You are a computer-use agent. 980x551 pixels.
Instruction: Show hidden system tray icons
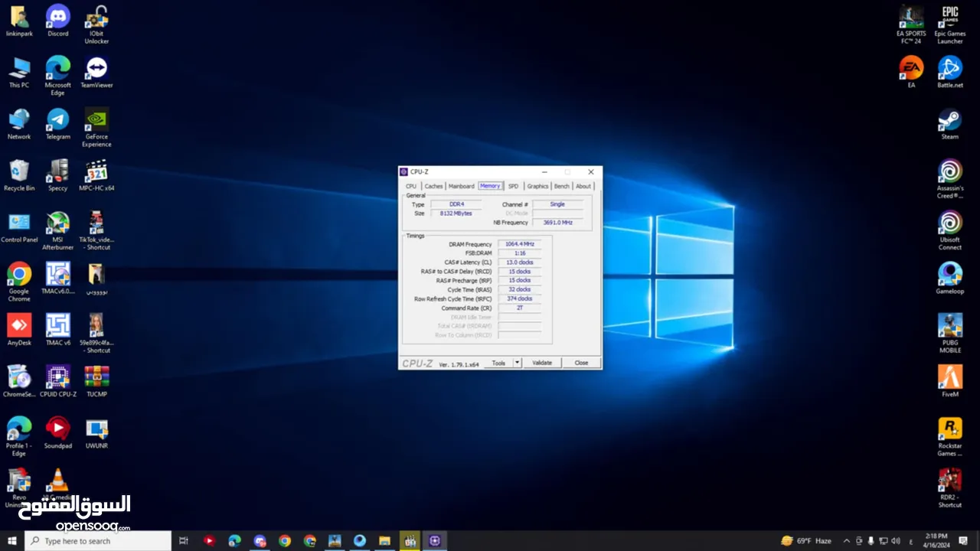(x=846, y=541)
